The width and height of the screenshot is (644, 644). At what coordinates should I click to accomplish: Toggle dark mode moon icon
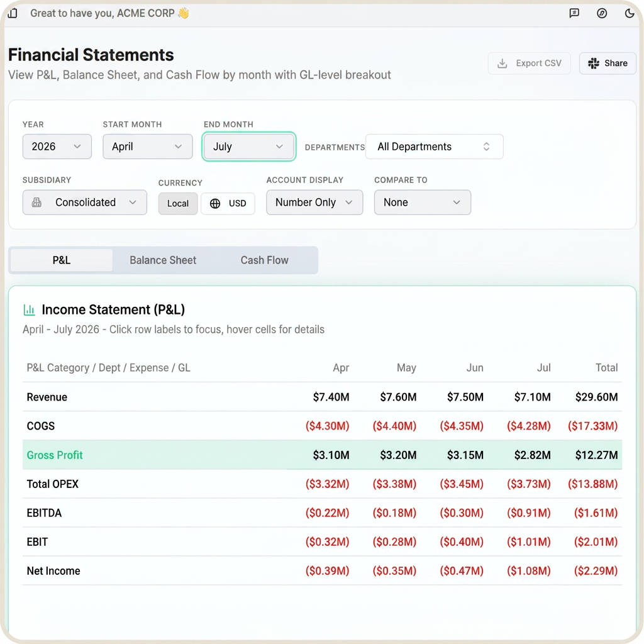pyautogui.click(x=629, y=13)
